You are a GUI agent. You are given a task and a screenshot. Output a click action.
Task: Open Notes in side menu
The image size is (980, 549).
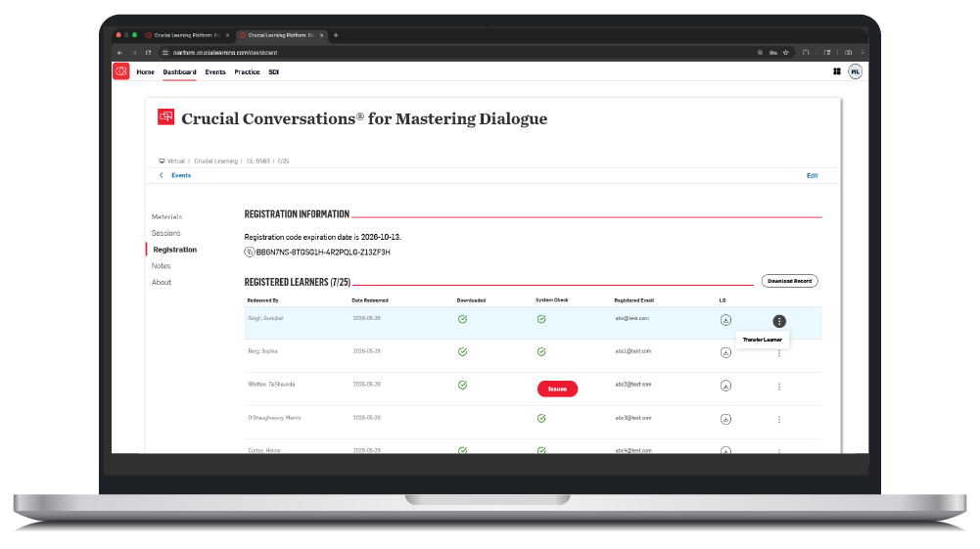point(161,265)
